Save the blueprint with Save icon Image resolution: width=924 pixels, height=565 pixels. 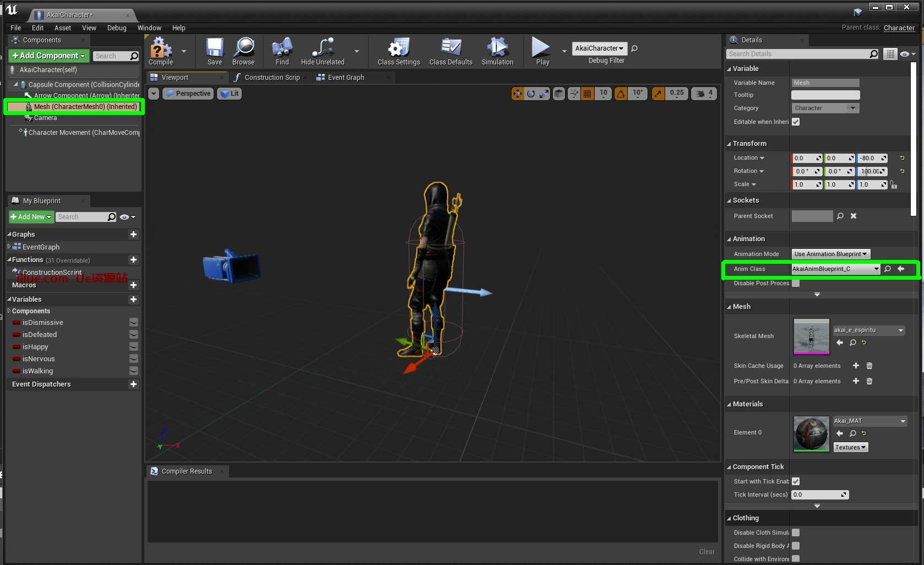[x=214, y=48]
